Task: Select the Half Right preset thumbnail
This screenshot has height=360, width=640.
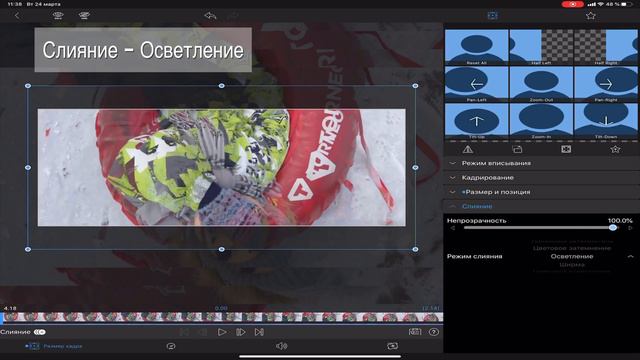Action: click(x=606, y=47)
